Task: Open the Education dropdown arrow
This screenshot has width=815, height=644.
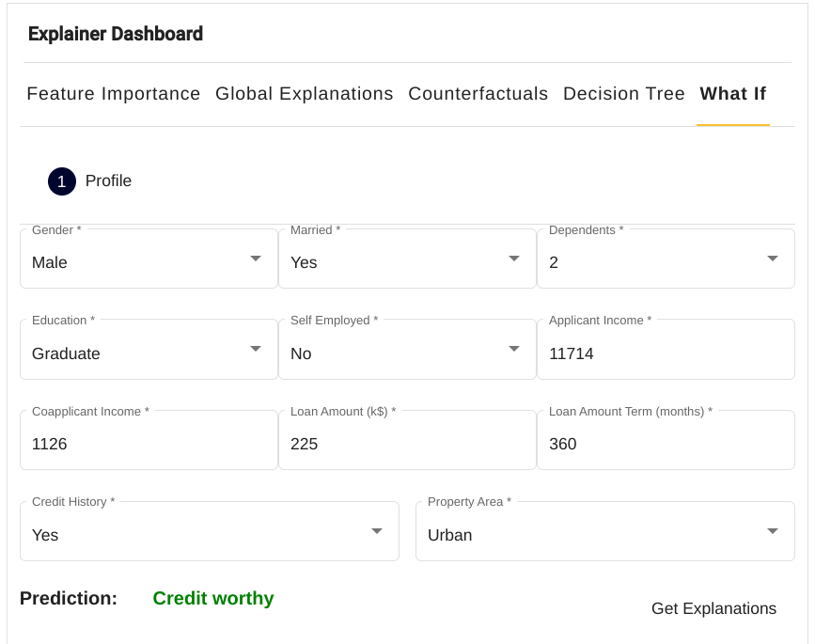Action: pos(256,349)
